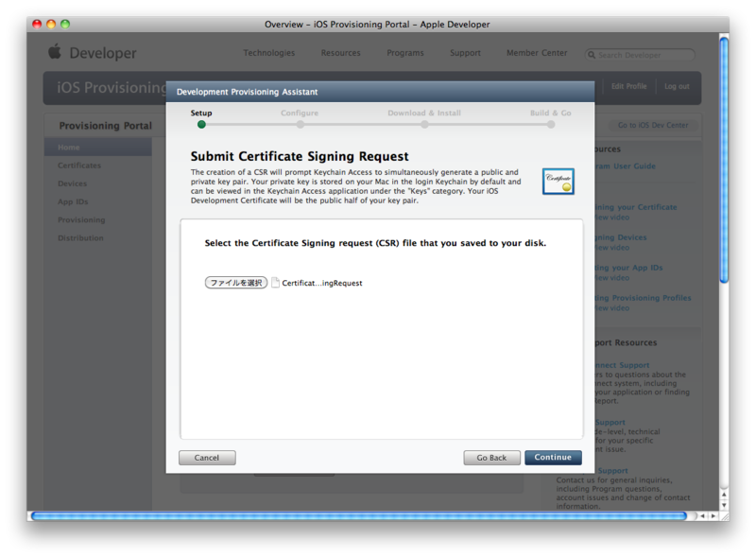Screen dimensions: 756x558
Task: Click the Go Back button
Action: [x=491, y=457]
